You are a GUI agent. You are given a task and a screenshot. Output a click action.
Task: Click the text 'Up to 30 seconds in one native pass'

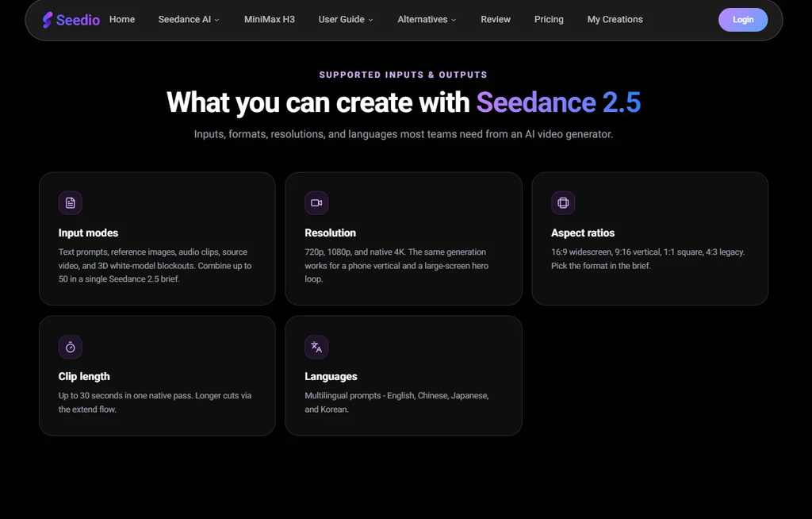pos(124,396)
